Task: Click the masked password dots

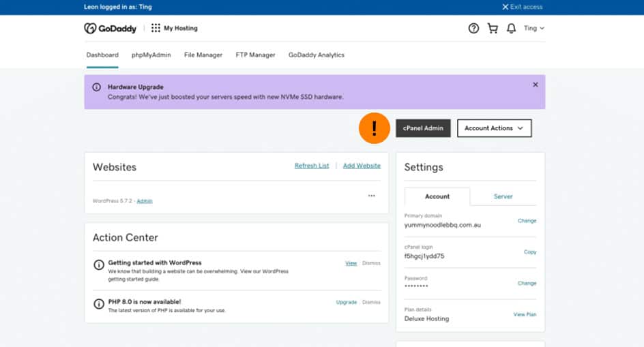Action: [416, 286]
